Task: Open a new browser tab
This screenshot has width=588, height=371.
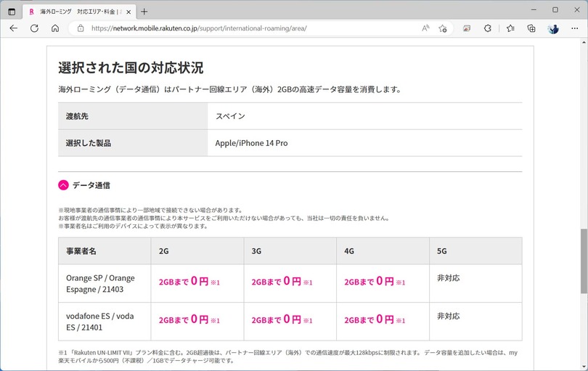Action: point(144,12)
